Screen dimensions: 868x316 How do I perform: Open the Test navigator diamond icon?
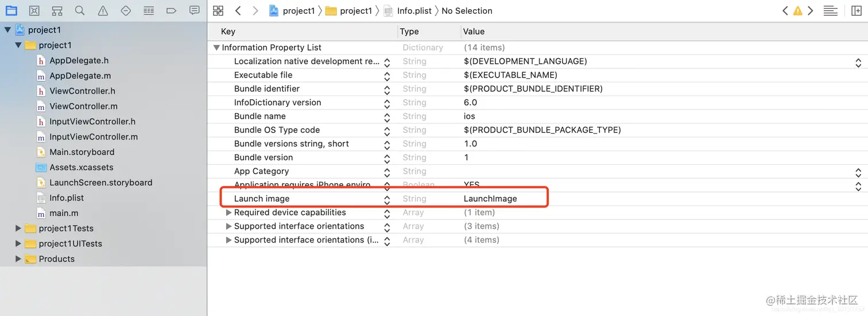pos(126,11)
